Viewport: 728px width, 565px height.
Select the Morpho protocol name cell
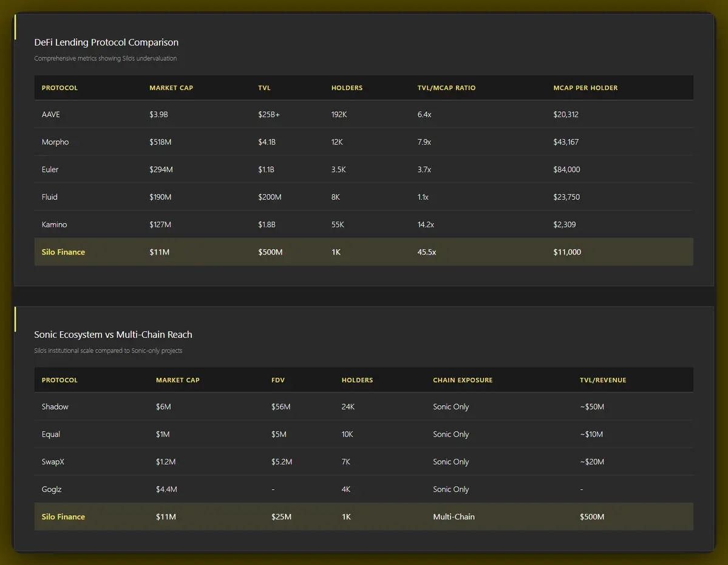55,142
